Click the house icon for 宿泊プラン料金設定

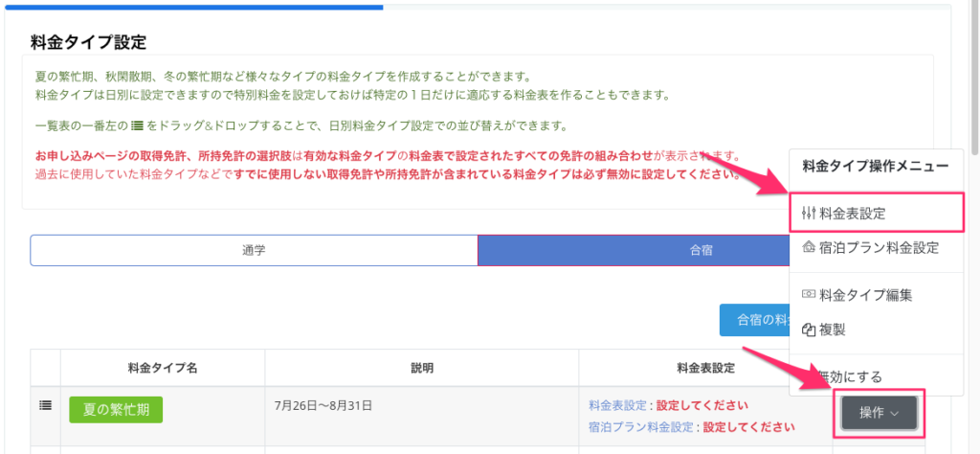(x=807, y=247)
